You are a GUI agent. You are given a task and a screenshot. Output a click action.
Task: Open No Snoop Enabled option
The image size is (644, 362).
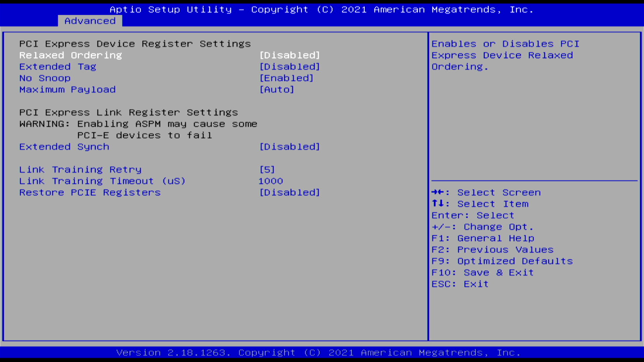pos(286,78)
